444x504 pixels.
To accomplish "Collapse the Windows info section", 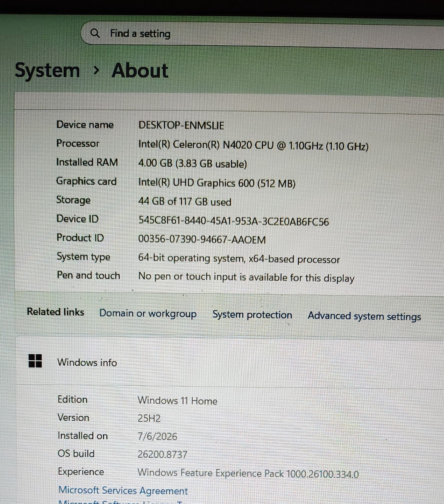I will coord(230,362).
